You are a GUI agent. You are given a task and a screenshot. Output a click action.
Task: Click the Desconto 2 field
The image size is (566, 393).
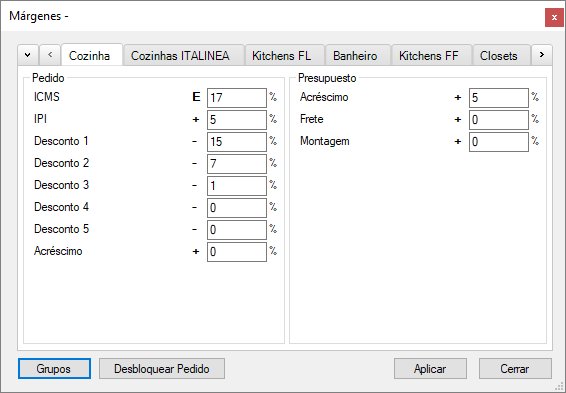[237, 164]
